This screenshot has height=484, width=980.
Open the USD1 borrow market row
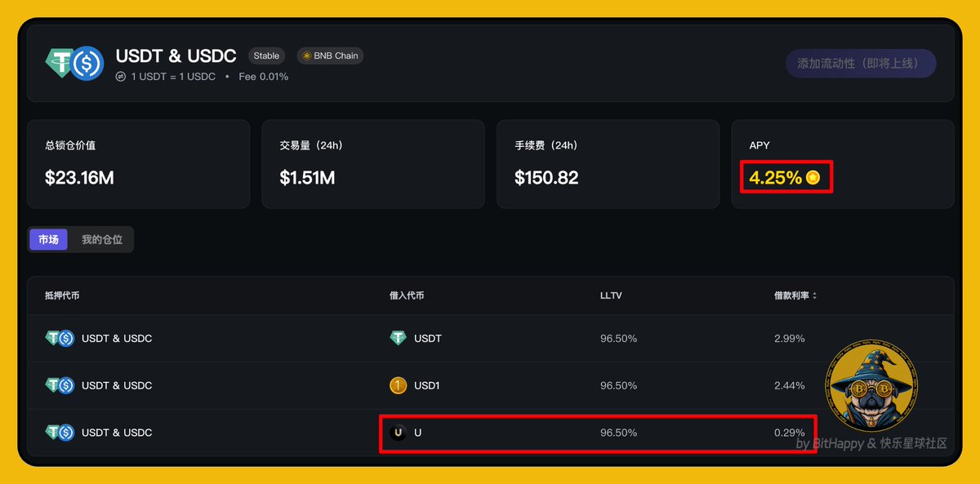tap(490, 385)
